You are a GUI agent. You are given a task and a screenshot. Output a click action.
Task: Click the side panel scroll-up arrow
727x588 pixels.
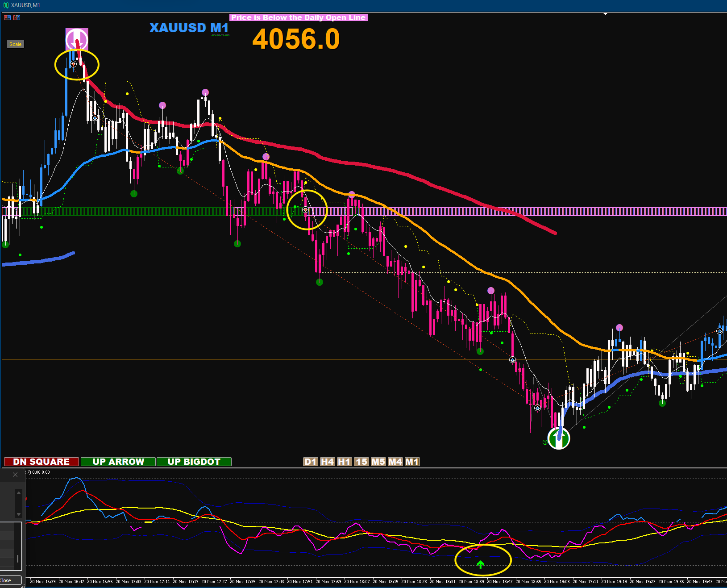pyautogui.click(x=18, y=493)
